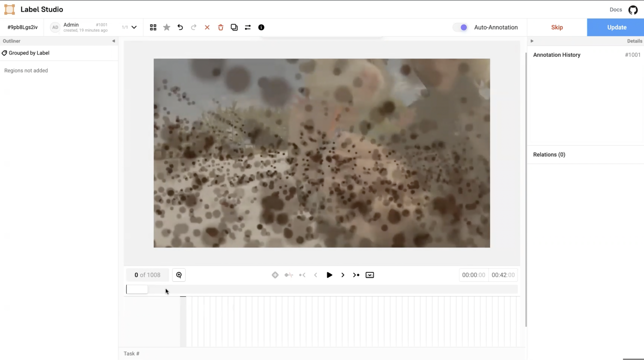Open the GitHub repository icon
The width and height of the screenshot is (644, 360).
(633, 10)
